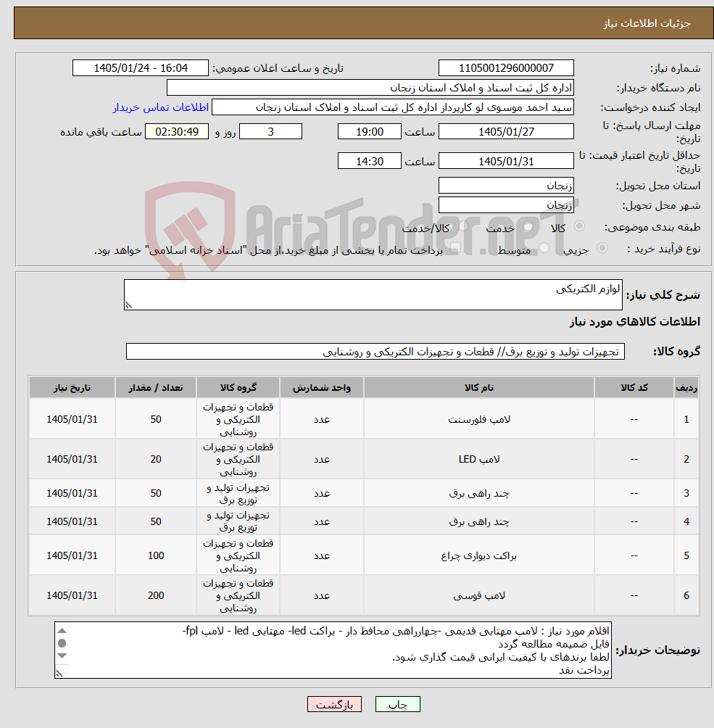Viewport: 714px width, 728px height.
Task: Click the countdown timer 02:30:49
Action: coord(177,131)
